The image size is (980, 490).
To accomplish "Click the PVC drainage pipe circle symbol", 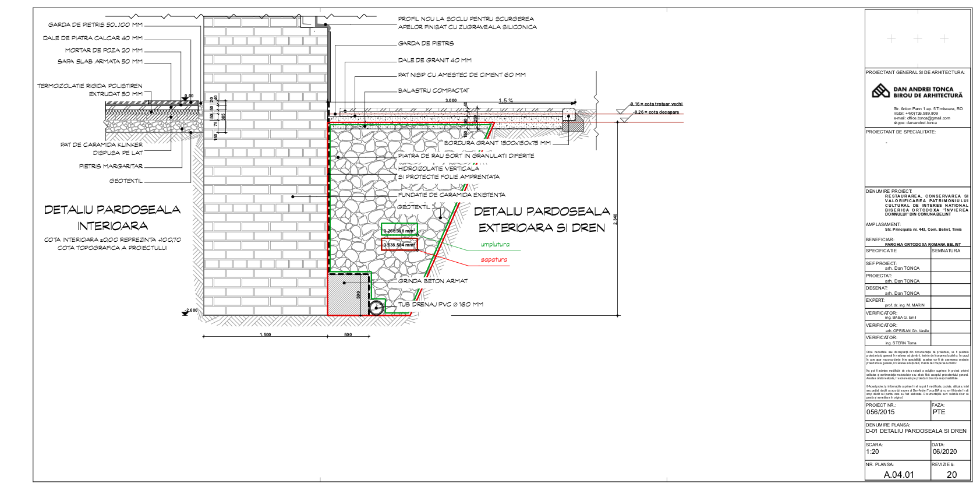I will click(x=377, y=307).
